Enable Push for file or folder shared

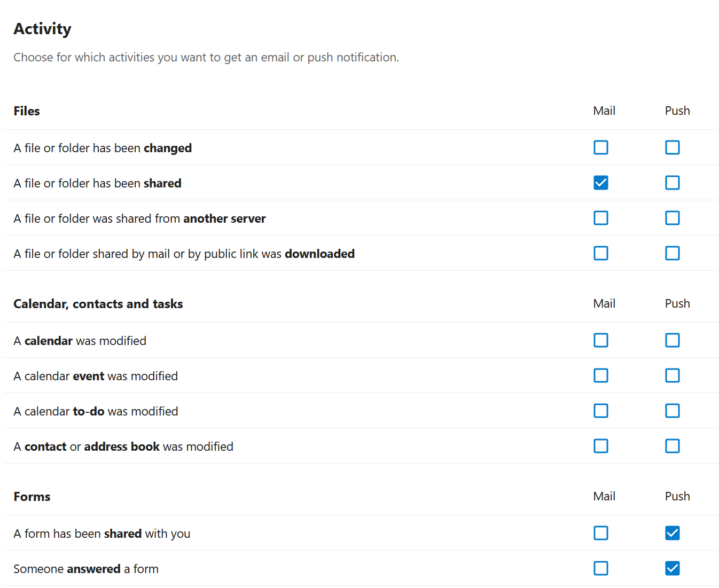[x=673, y=183]
